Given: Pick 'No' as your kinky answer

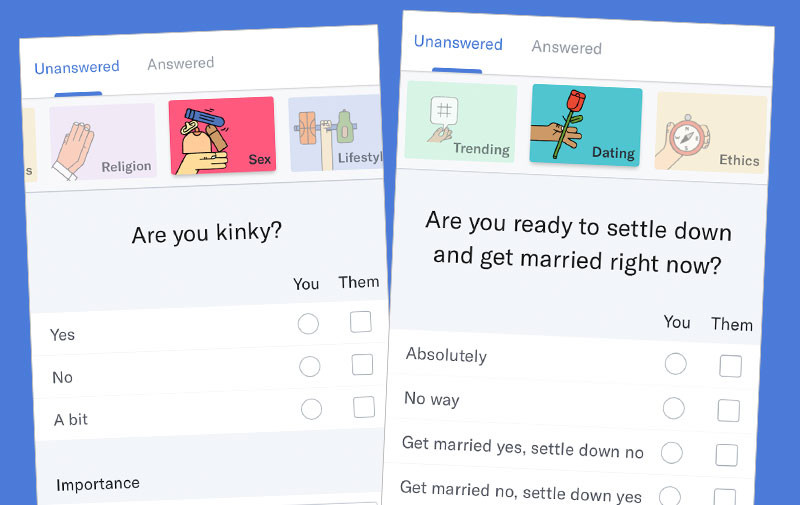Looking at the screenshot, I should tap(310, 366).
